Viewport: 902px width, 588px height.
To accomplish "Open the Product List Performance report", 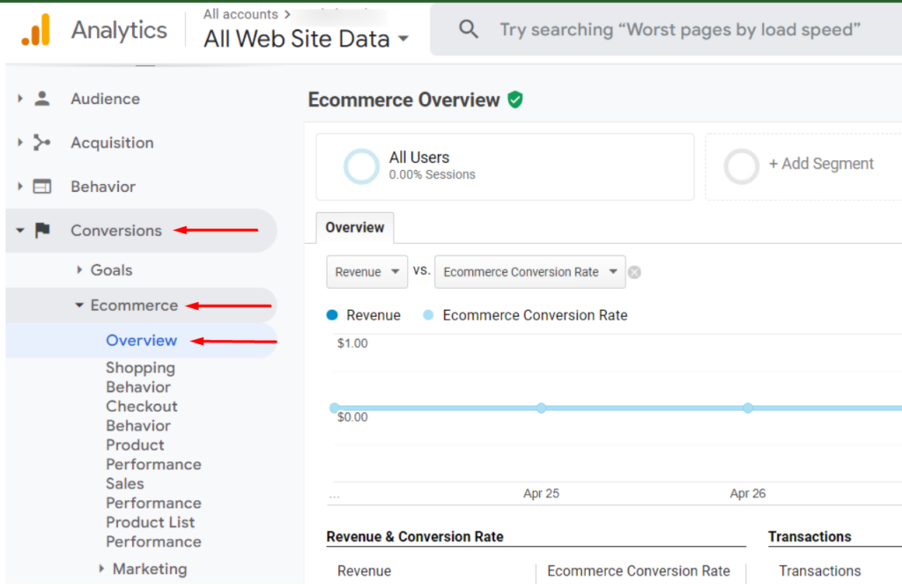I will [x=153, y=532].
